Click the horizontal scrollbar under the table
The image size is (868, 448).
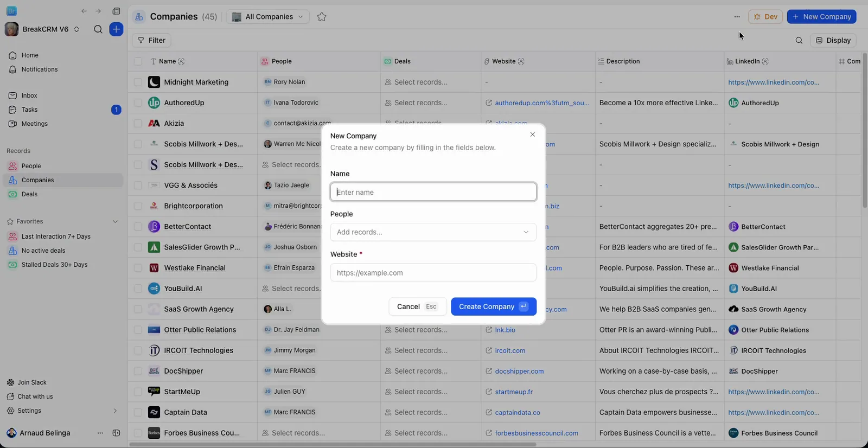coord(333,445)
